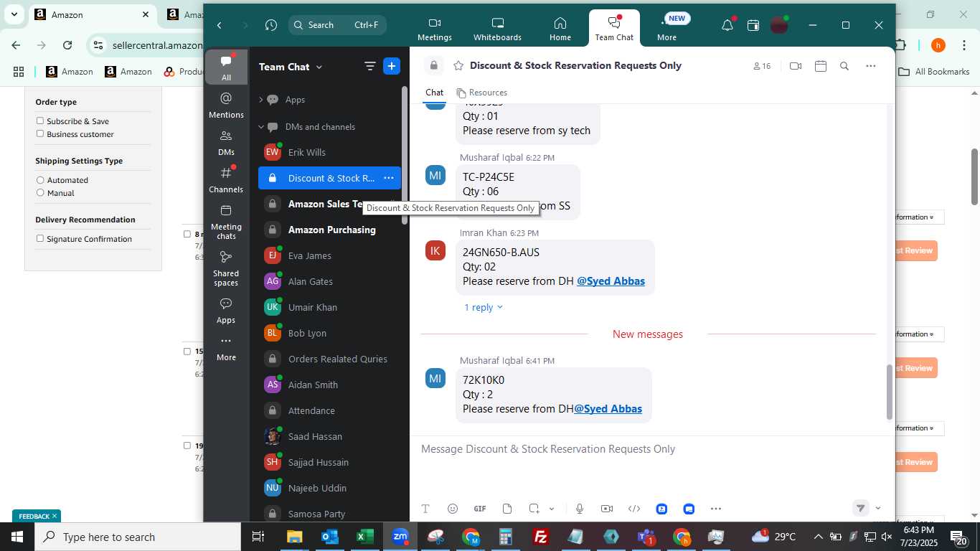Select the Team Chat tab
Image resolution: width=980 pixels, height=551 pixels.
click(x=614, y=29)
